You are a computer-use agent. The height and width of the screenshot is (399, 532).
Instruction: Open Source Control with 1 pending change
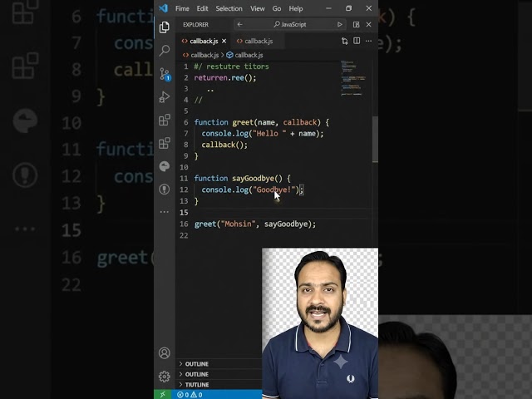(x=165, y=74)
